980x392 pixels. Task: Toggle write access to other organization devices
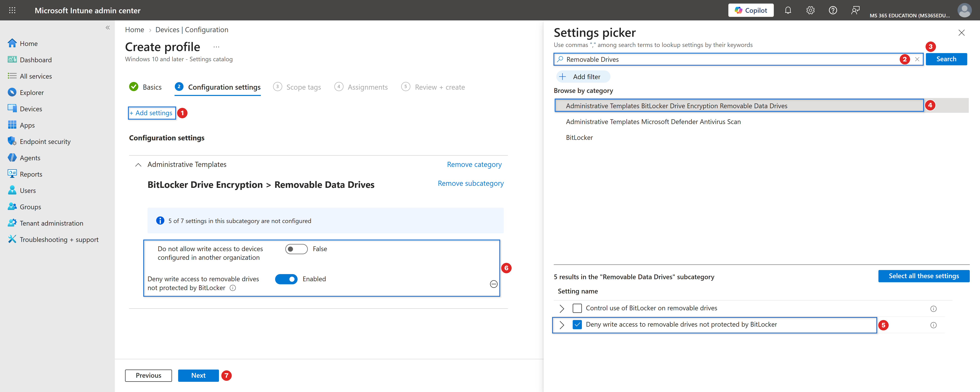(x=296, y=249)
